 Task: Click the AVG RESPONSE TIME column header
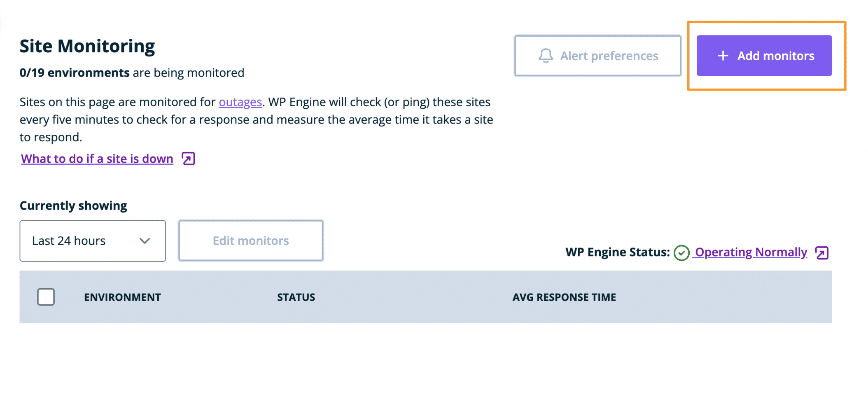pos(564,297)
